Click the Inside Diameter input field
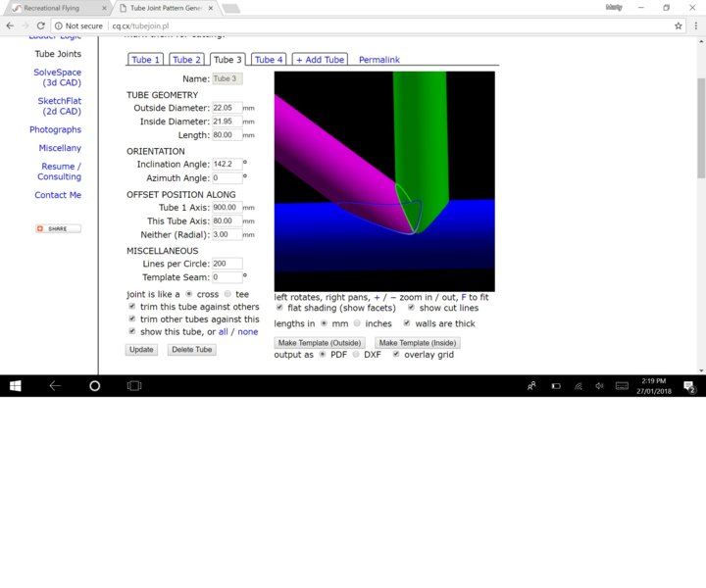This screenshot has width=706, height=588. pos(227,121)
